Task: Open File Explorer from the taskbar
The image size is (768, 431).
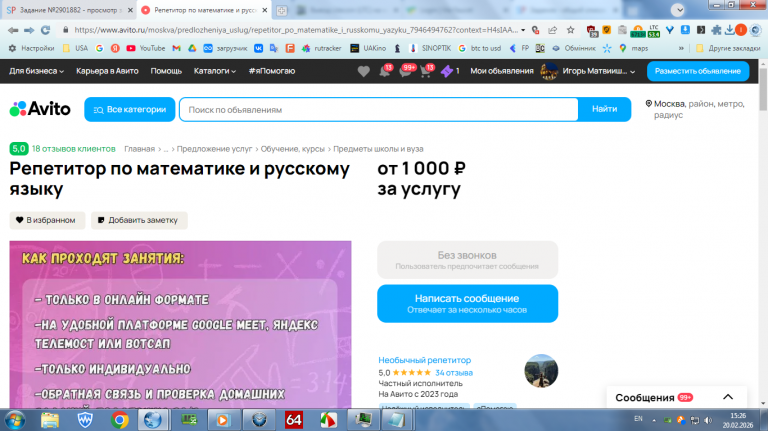Action: (50, 420)
